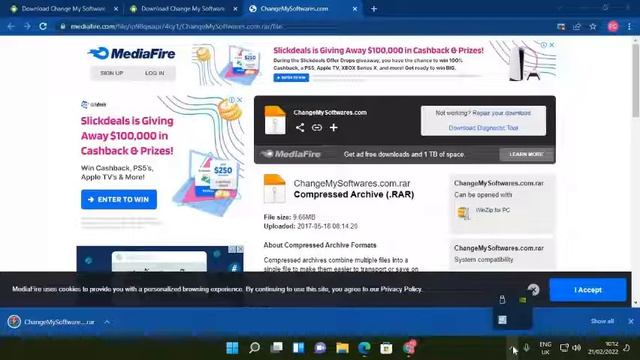Viewport: 640px width, 360px height.
Task: Close the top banner ad
Action: tap(551, 45)
